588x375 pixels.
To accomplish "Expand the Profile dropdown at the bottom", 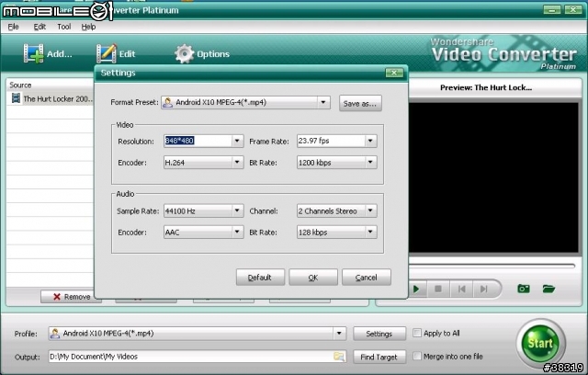I will coord(339,334).
